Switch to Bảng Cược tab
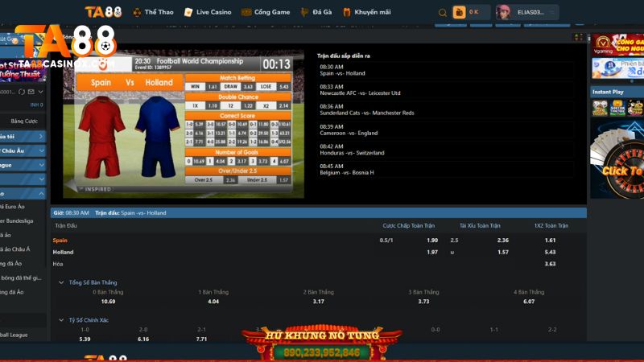This screenshot has height=362, width=644. point(24,121)
